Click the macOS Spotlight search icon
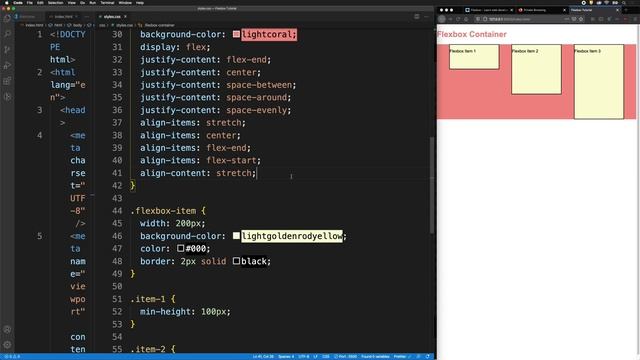Screen dimensions: 640x360 pos(624,2)
